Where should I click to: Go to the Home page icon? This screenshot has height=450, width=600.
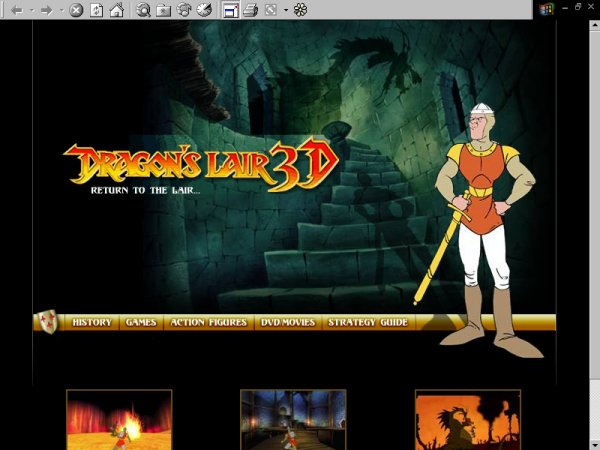pos(117,10)
